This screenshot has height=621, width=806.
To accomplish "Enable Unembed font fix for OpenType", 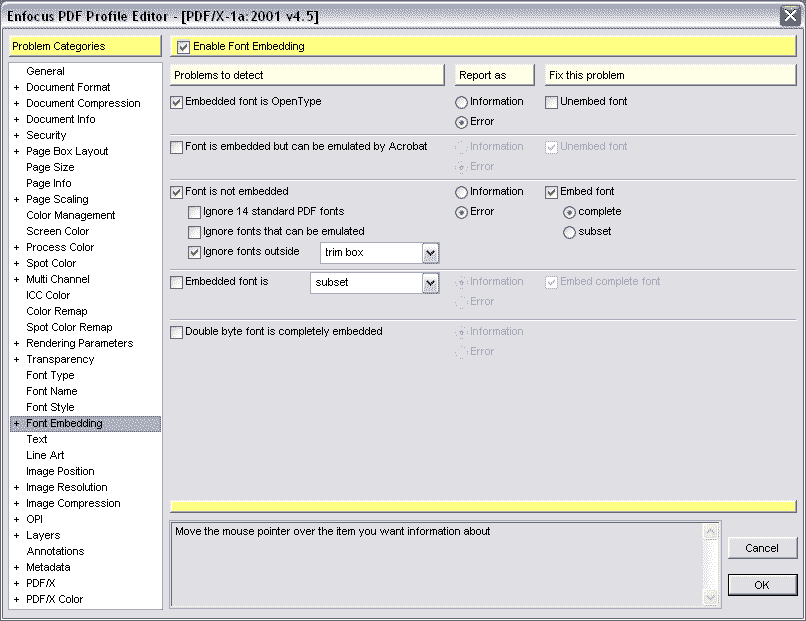I will (552, 102).
